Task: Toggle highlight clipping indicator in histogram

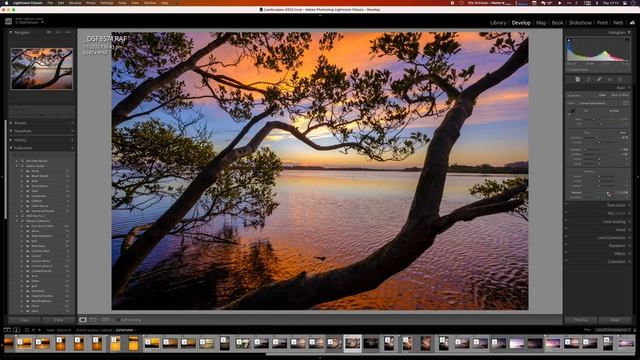Action: (x=627, y=40)
